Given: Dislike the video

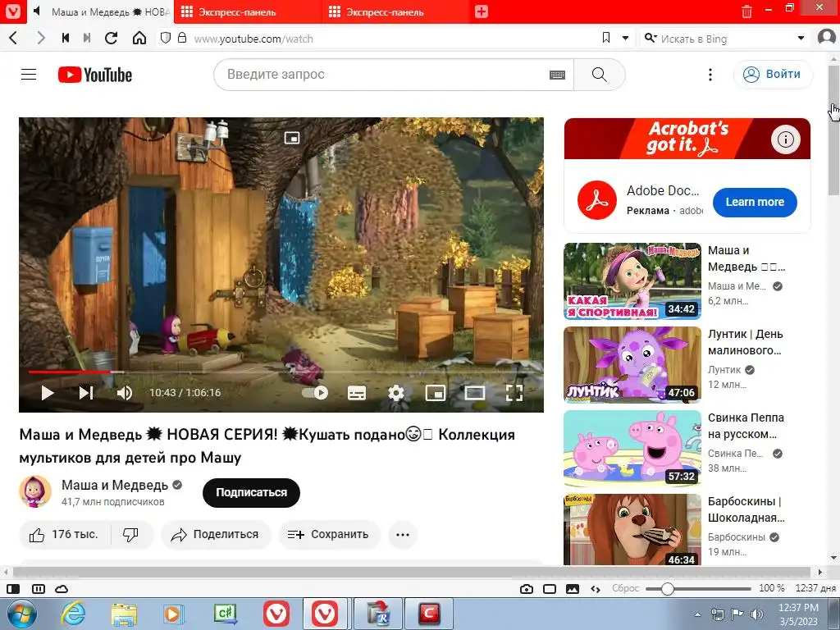Looking at the screenshot, I should (x=131, y=534).
